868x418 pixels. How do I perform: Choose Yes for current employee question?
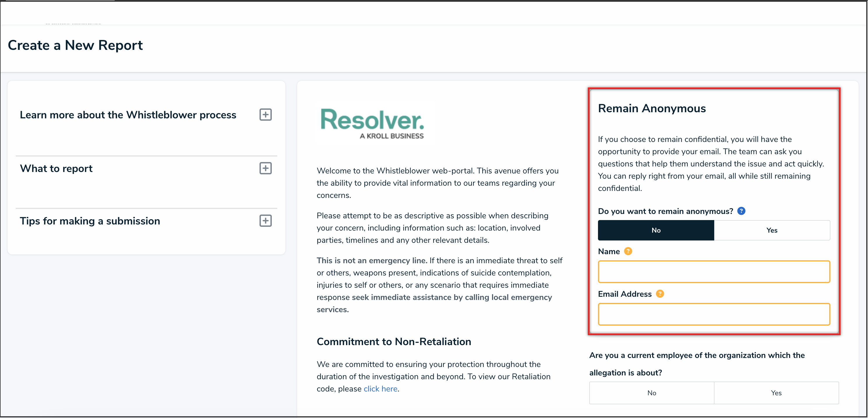pos(776,393)
